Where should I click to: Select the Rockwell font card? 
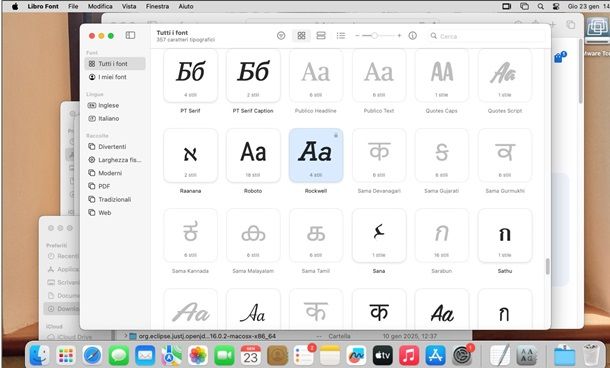click(316, 156)
